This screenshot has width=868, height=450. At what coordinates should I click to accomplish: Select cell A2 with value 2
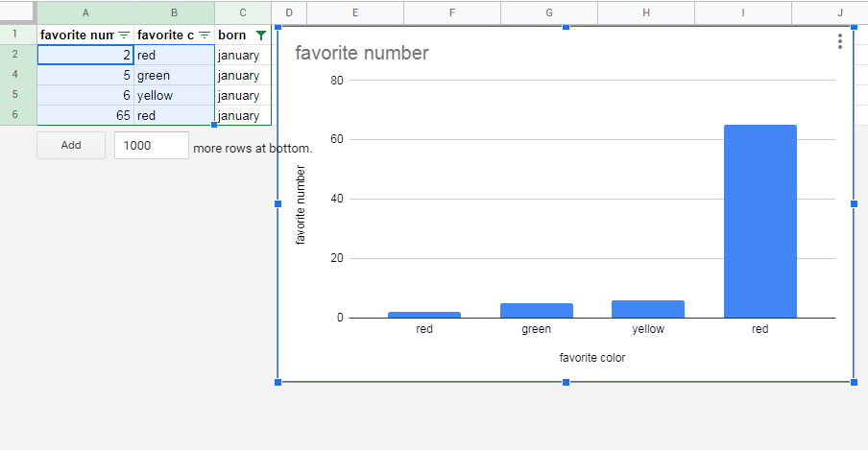click(x=85, y=55)
